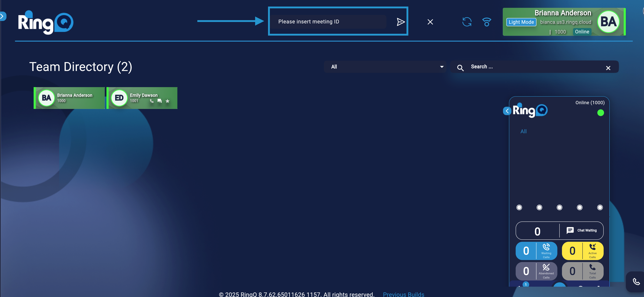The height and width of the screenshot is (297, 644).
Task: Open the wireless signal status icon
Action: (x=486, y=22)
